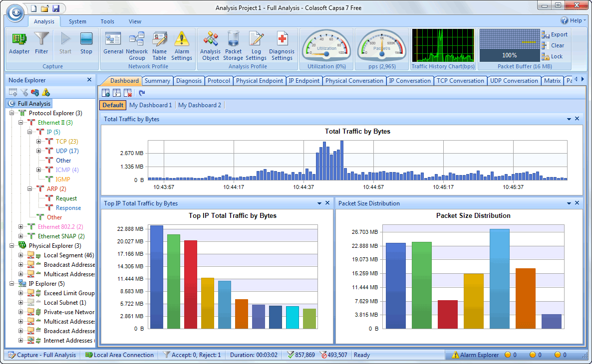The width and height of the screenshot is (592, 364).
Task: Click the dashboard toolbar icon with red X
Action: click(x=128, y=93)
